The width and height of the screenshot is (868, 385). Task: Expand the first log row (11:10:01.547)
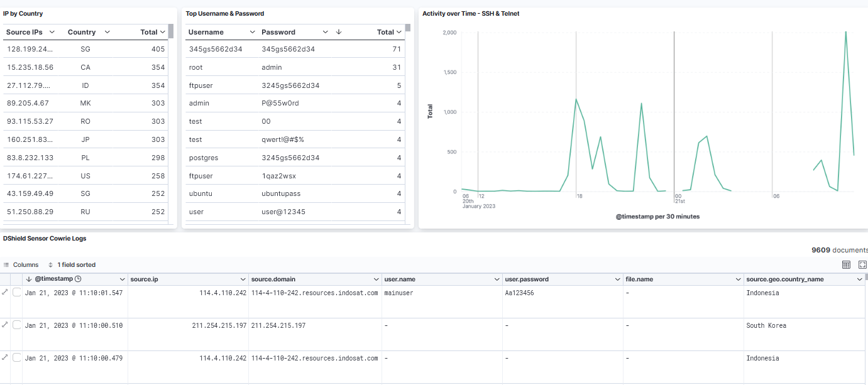(5, 292)
